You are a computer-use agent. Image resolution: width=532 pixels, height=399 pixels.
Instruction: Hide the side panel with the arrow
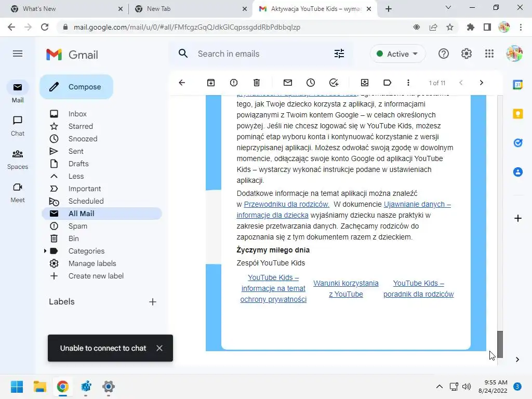tap(517, 360)
